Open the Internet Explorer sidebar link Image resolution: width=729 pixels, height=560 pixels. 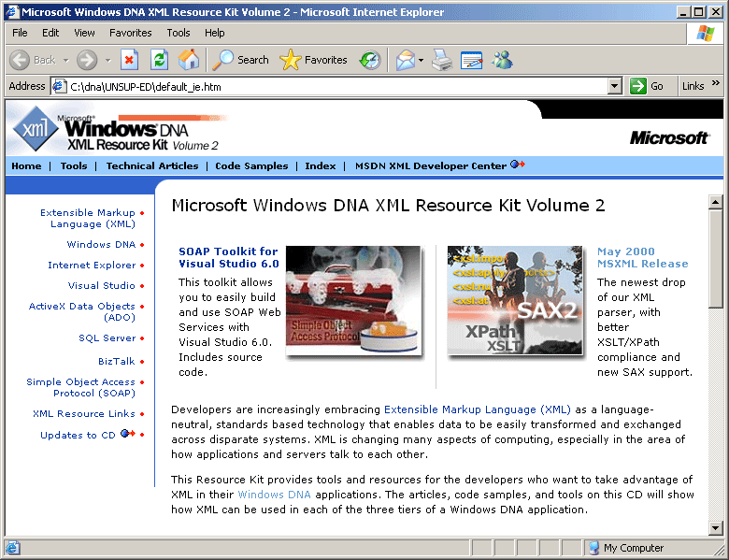92,266
